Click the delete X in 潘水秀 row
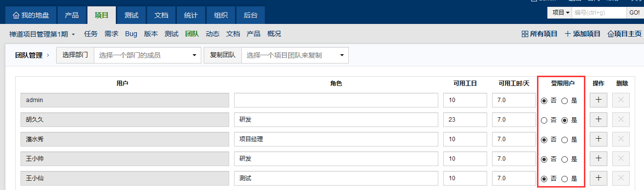This screenshot has width=644, height=190. 621,139
